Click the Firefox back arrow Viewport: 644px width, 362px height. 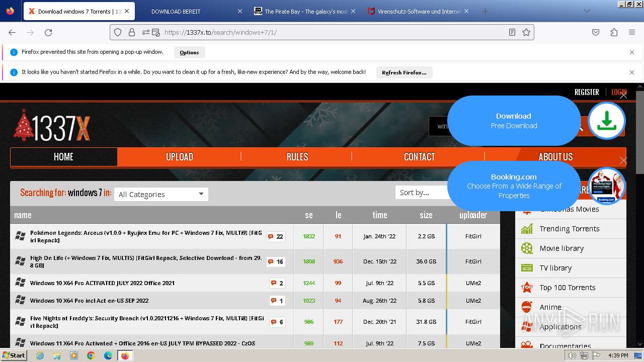point(12,32)
